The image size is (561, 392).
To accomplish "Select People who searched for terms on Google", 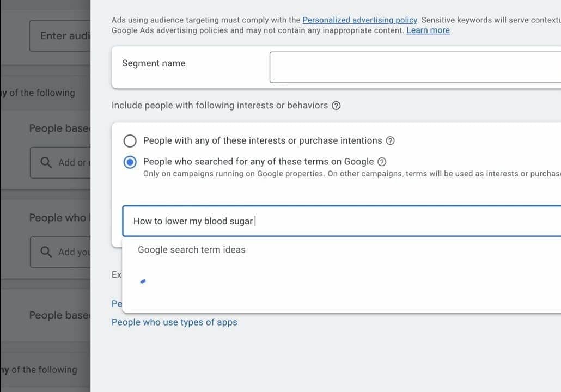I will coord(130,162).
